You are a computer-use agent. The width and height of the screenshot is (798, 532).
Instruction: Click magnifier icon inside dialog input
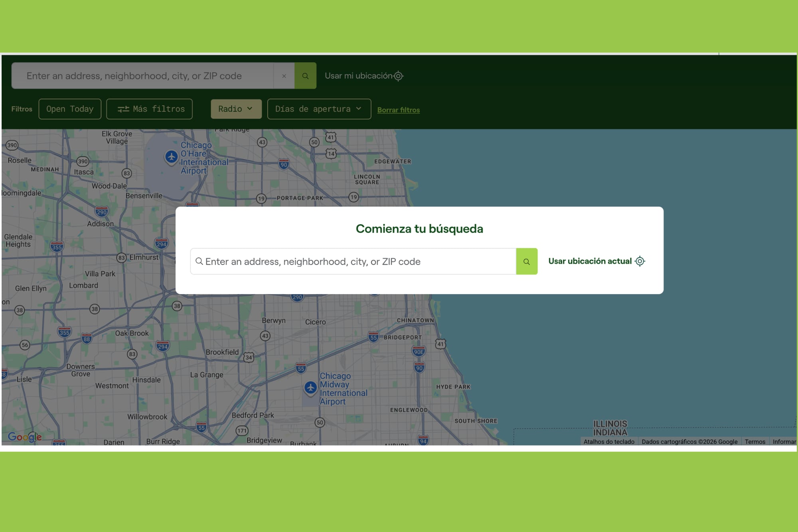(x=199, y=261)
